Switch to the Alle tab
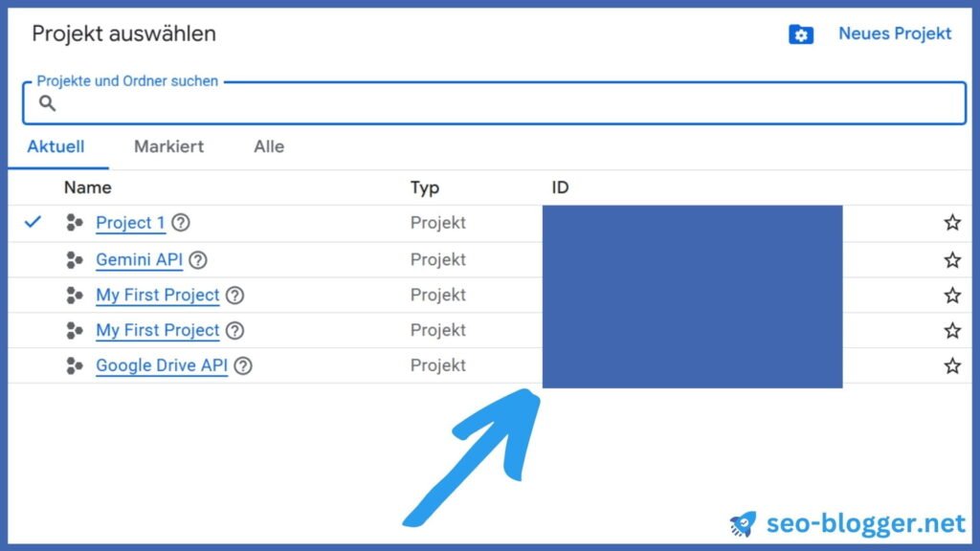The height and width of the screenshot is (551, 980). click(x=269, y=146)
